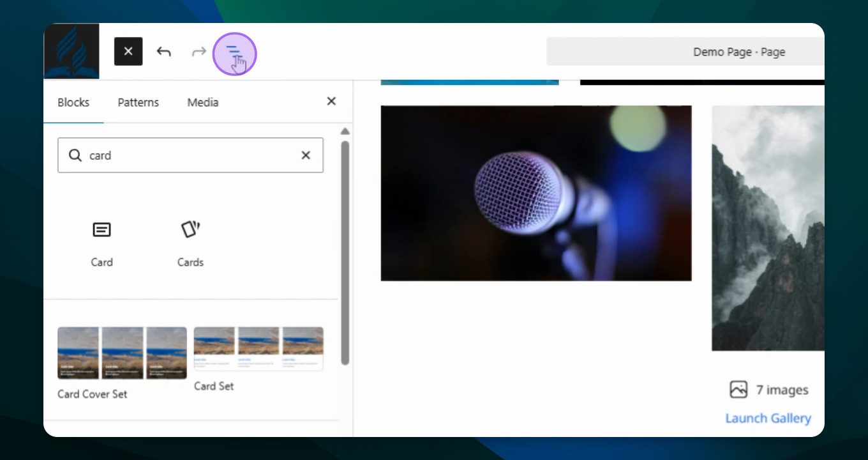
Task: Switch to the Media tab
Action: pos(203,102)
